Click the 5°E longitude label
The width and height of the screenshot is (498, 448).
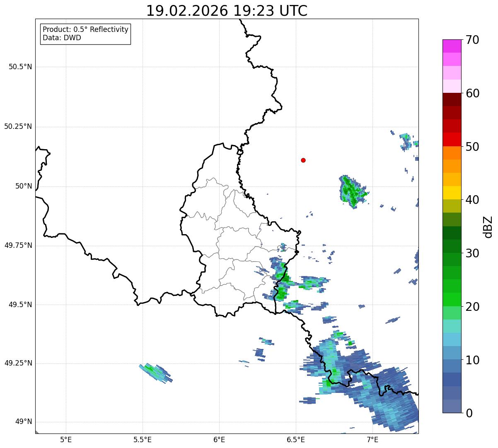click(x=66, y=440)
